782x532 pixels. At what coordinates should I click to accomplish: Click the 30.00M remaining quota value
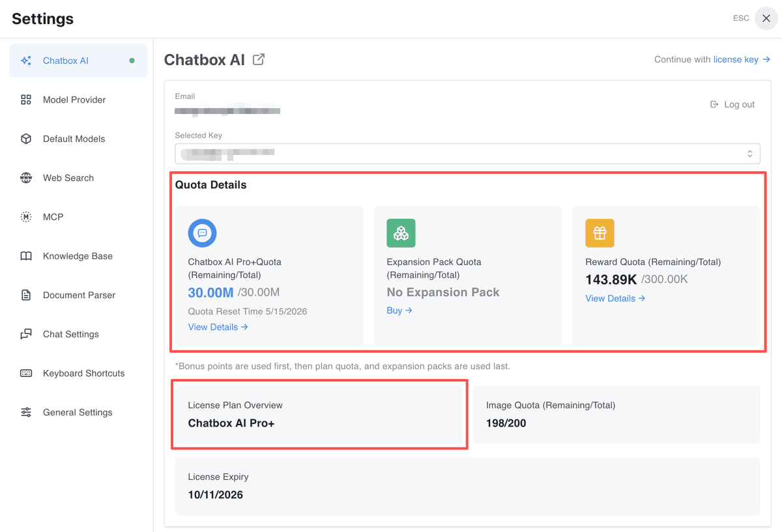[x=210, y=292]
